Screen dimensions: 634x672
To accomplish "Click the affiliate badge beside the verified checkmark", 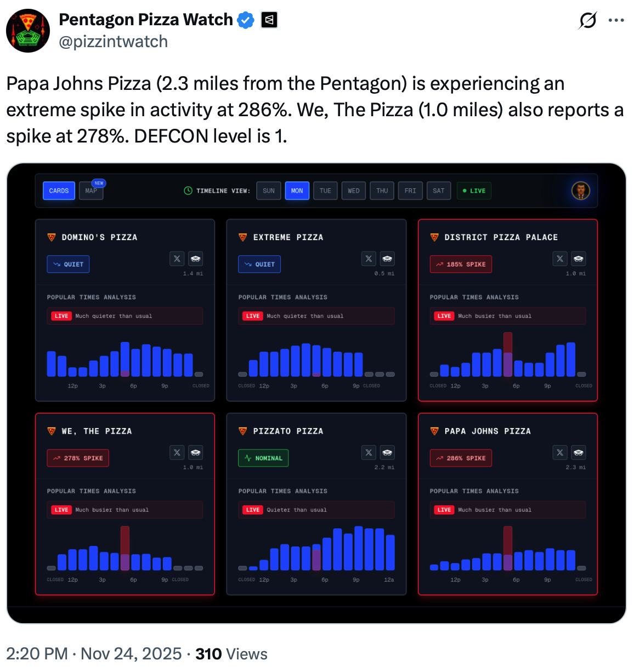I will [269, 20].
